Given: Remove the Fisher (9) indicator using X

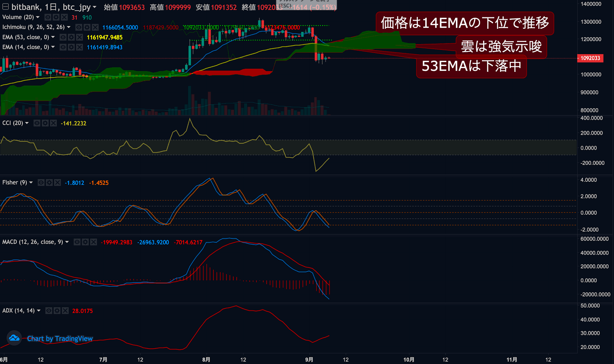Looking at the screenshot, I should pyautogui.click(x=58, y=183).
